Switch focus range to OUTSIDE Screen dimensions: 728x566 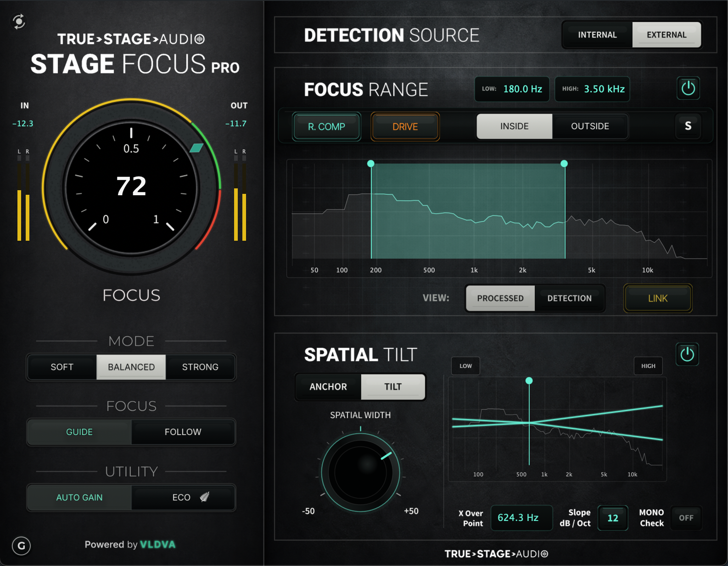(590, 126)
